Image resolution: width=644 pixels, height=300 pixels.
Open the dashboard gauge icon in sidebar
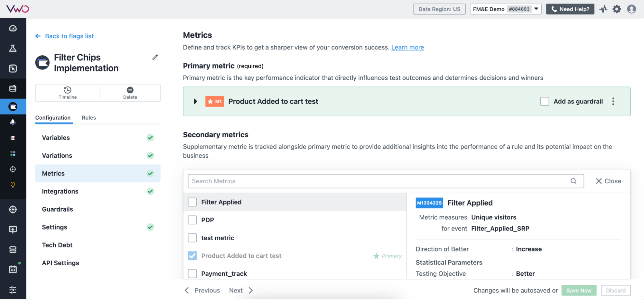[13, 29]
